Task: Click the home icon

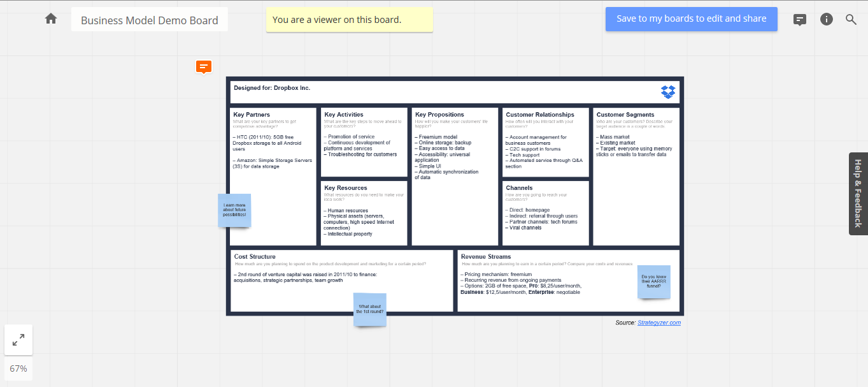Action: 51,19
